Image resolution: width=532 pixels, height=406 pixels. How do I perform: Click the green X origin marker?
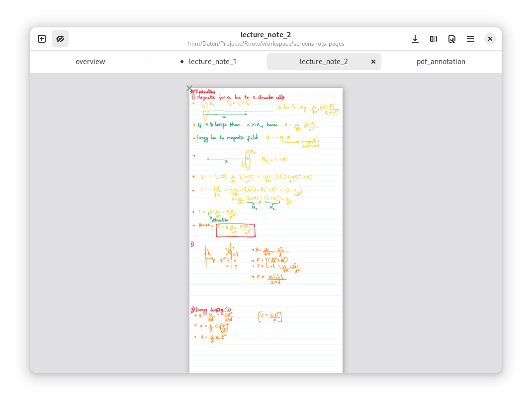point(189,88)
